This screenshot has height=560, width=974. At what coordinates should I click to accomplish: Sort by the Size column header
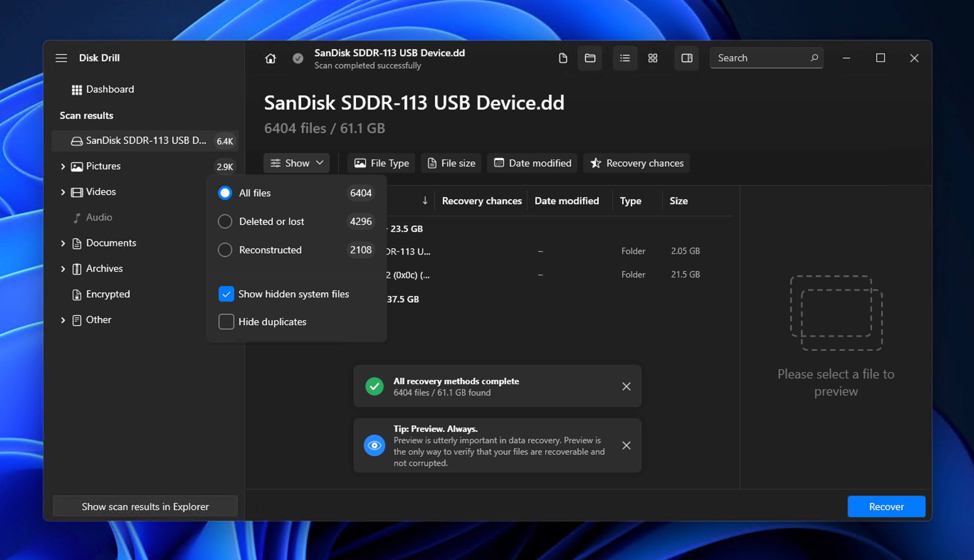(679, 200)
